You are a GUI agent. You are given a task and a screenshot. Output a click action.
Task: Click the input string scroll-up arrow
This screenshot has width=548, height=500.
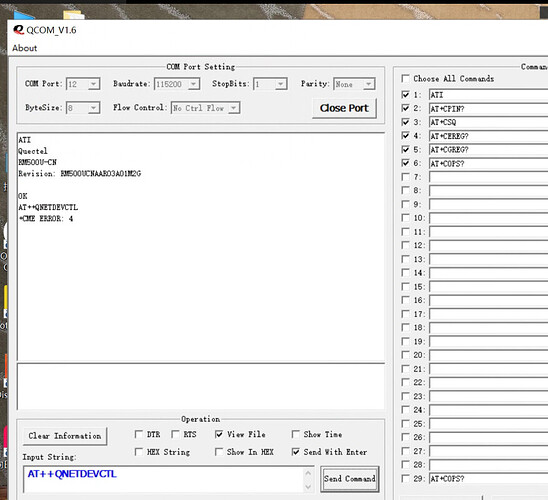[x=308, y=473]
